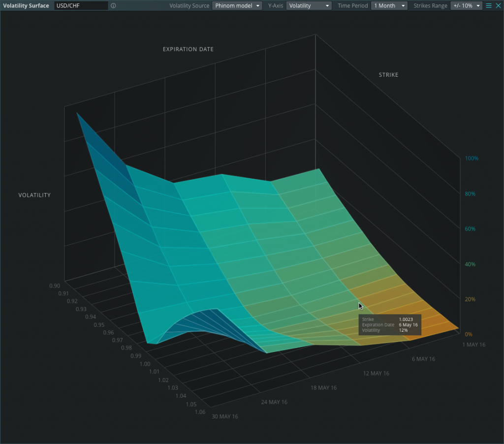Click the tooltip showing Strike 1.0023

pyautogui.click(x=389, y=325)
